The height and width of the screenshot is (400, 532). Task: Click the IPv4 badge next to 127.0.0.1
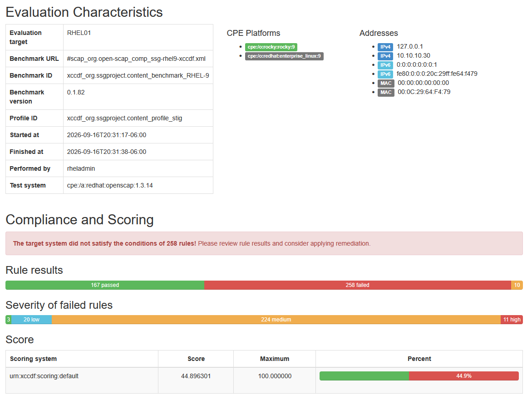click(x=385, y=47)
